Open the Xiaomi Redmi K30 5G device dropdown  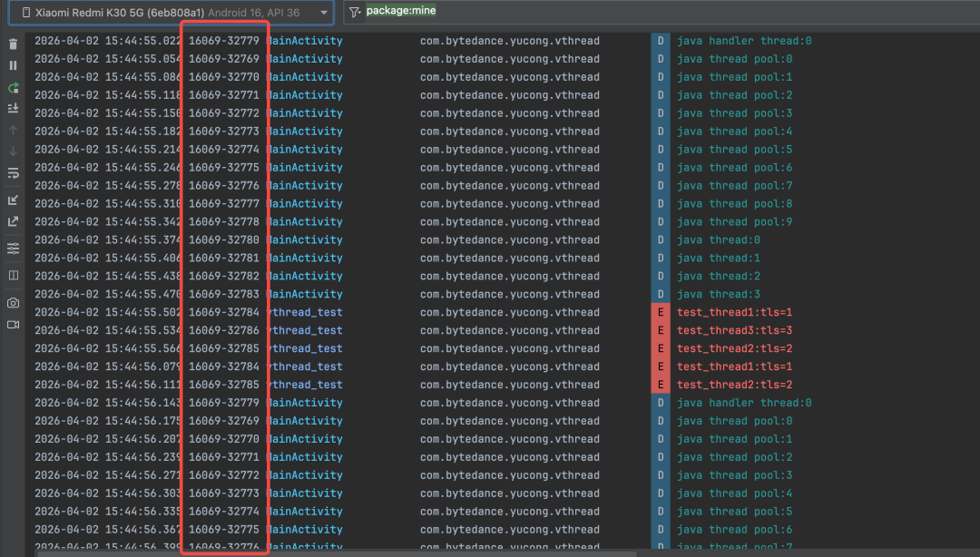pyautogui.click(x=171, y=13)
